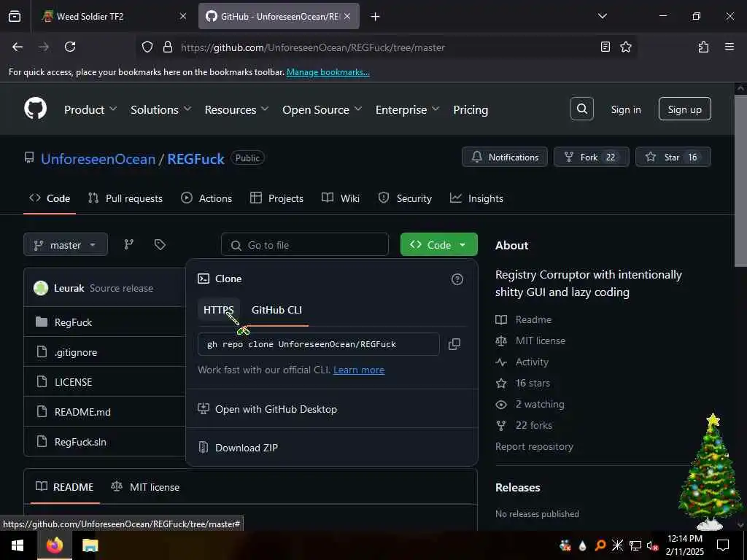747x560 pixels.
Task: Bookmark this page with the star icon
Action: tap(625, 47)
